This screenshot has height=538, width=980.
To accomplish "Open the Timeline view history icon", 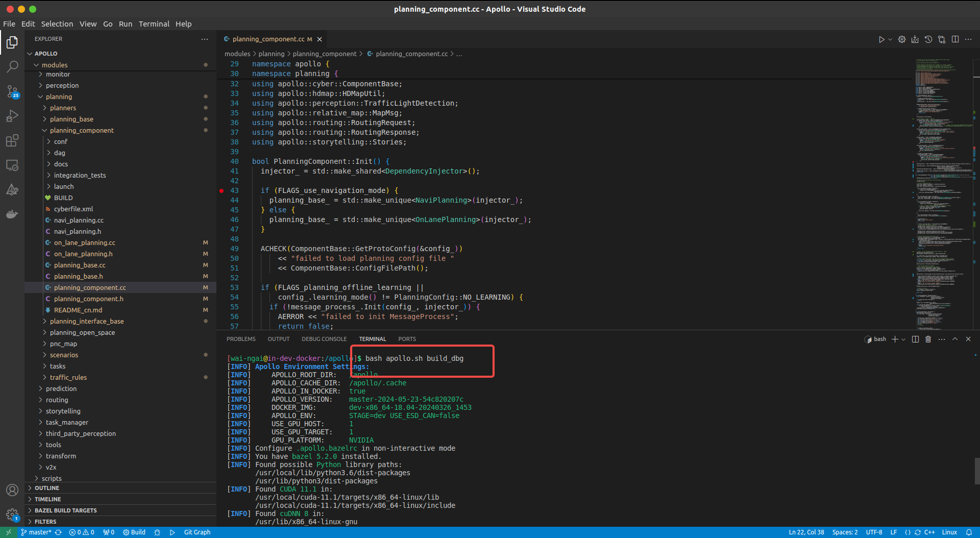I will (x=928, y=39).
